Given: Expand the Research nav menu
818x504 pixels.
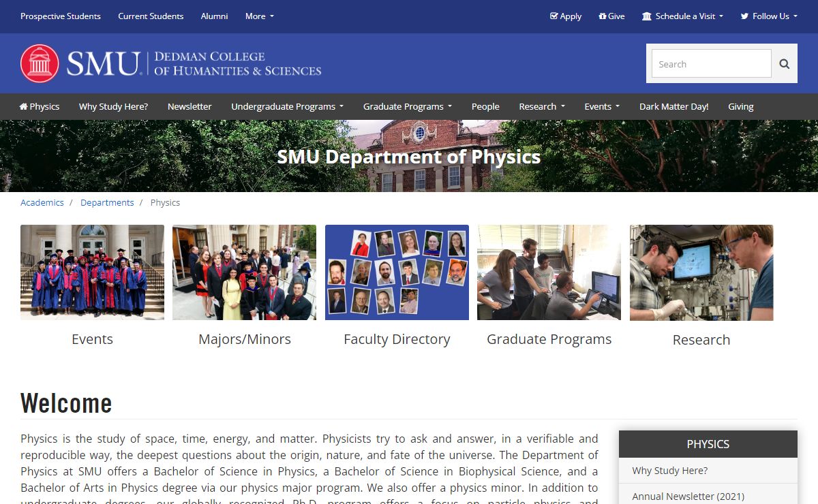Looking at the screenshot, I should pos(542,106).
